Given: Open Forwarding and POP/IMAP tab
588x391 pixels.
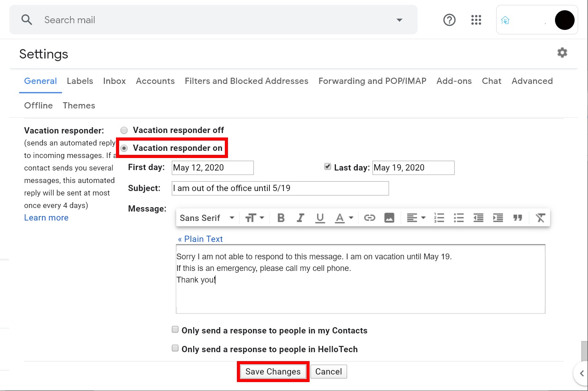Looking at the screenshot, I should 373,81.
